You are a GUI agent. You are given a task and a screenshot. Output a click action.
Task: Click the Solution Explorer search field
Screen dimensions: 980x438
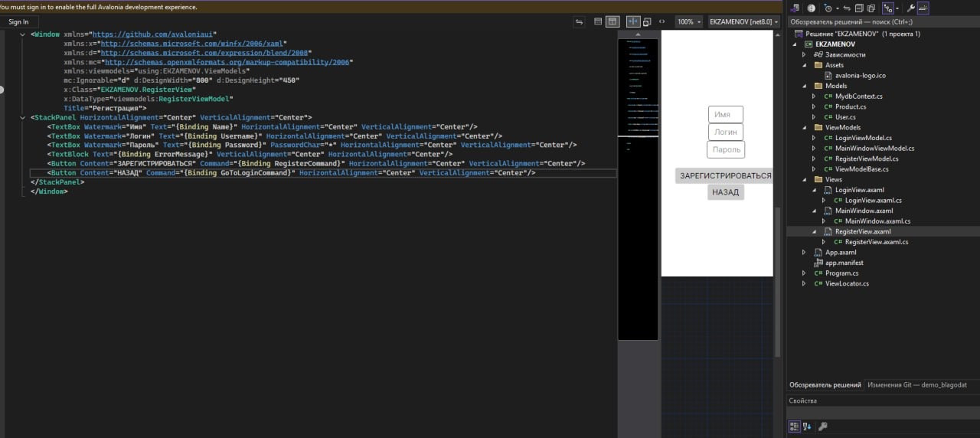pos(880,22)
